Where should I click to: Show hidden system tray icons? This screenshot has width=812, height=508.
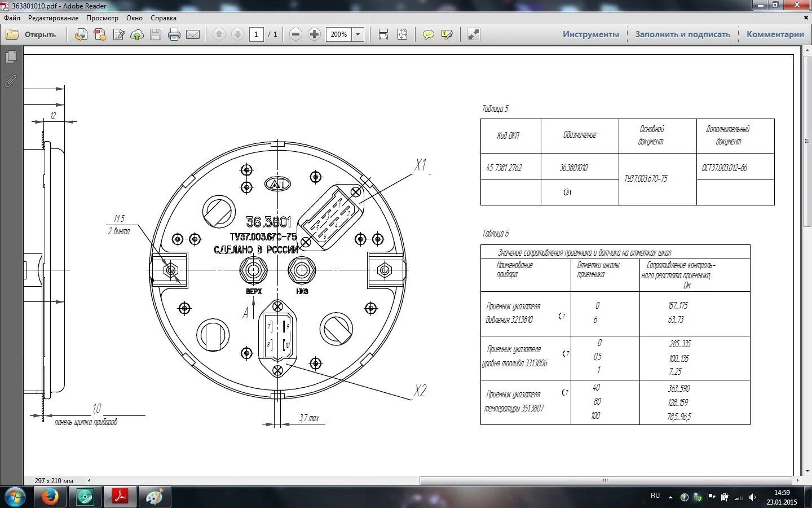point(670,497)
